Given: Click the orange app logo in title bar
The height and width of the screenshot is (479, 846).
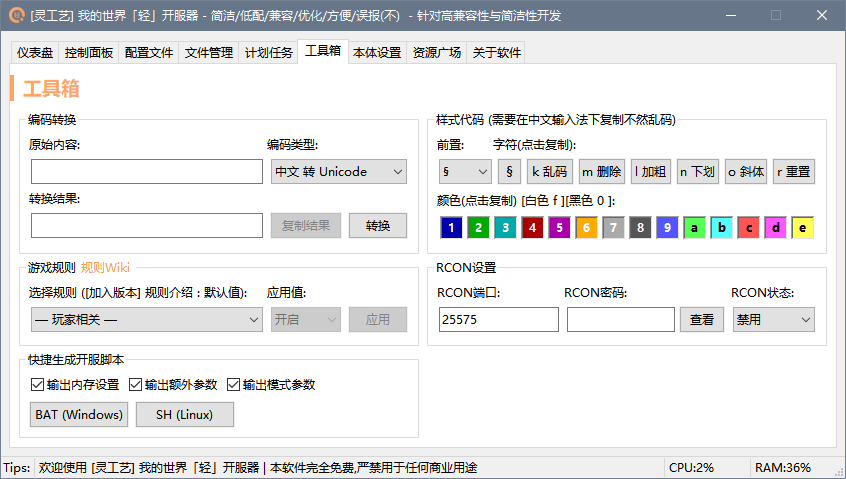Looking at the screenshot, I should (x=17, y=15).
